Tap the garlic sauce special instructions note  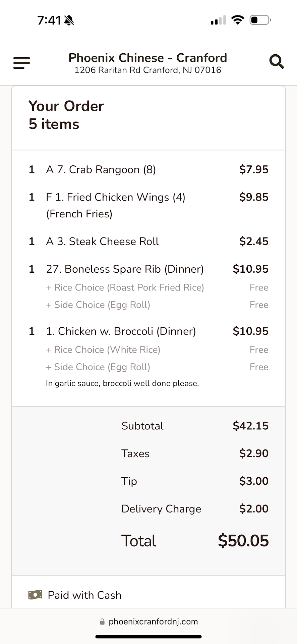[122, 383]
